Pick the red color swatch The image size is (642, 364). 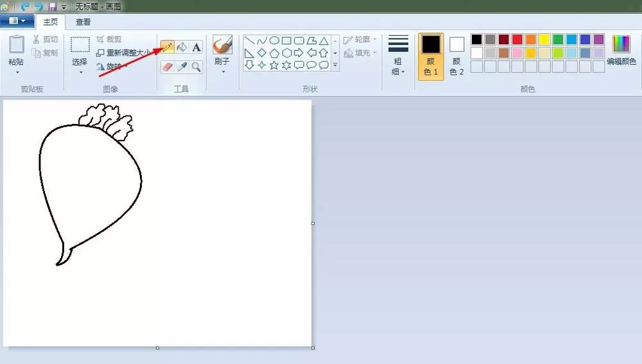pyautogui.click(x=517, y=39)
